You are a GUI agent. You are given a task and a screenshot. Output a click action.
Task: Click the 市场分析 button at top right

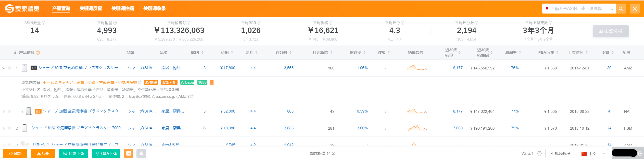tap(611, 31)
